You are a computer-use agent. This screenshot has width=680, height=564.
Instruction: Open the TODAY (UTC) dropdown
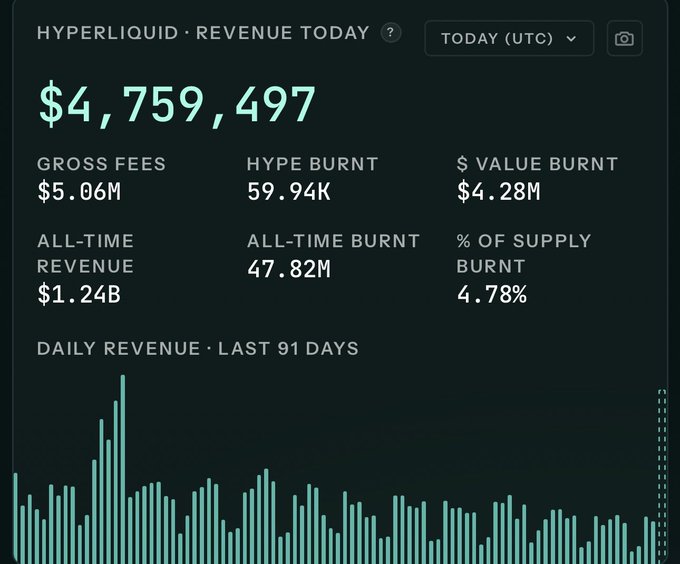coord(509,39)
